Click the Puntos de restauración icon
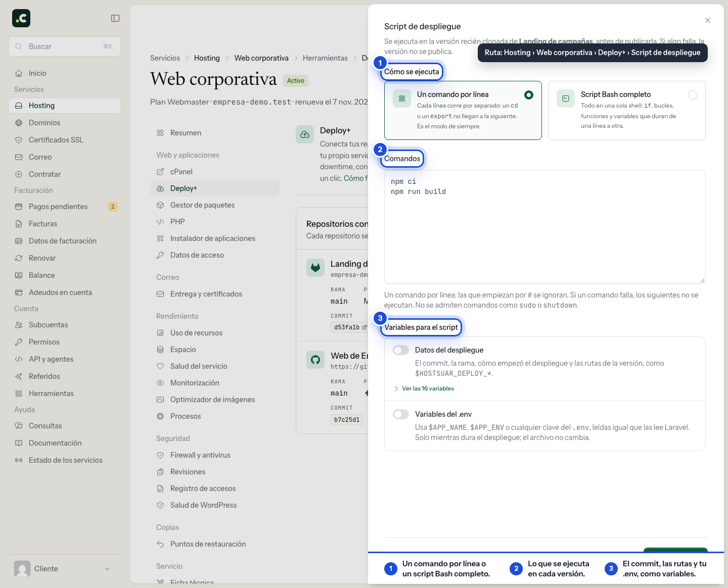The width and height of the screenshot is (728, 588). tap(160, 544)
